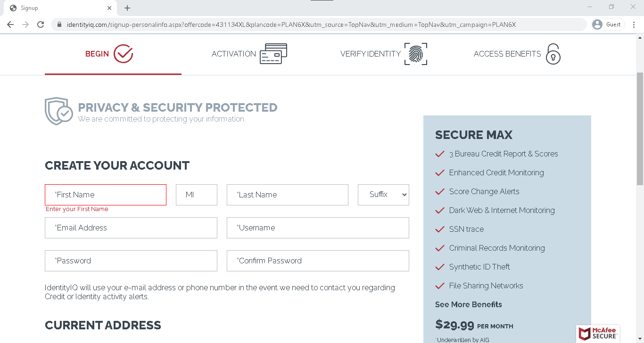Switch to the Signup browser tab
The height and width of the screenshot is (343, 644).
57,8
